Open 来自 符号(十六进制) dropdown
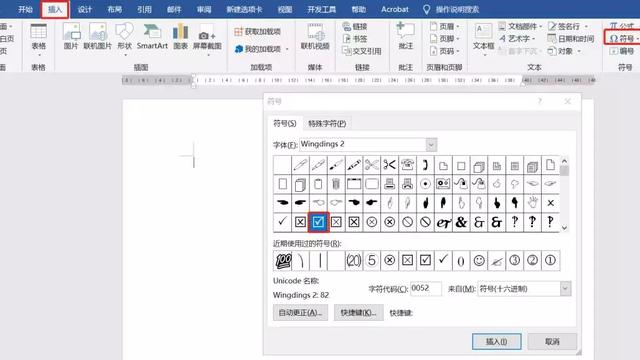The width and height of the screenshot is (640, 360). (565, 289)
